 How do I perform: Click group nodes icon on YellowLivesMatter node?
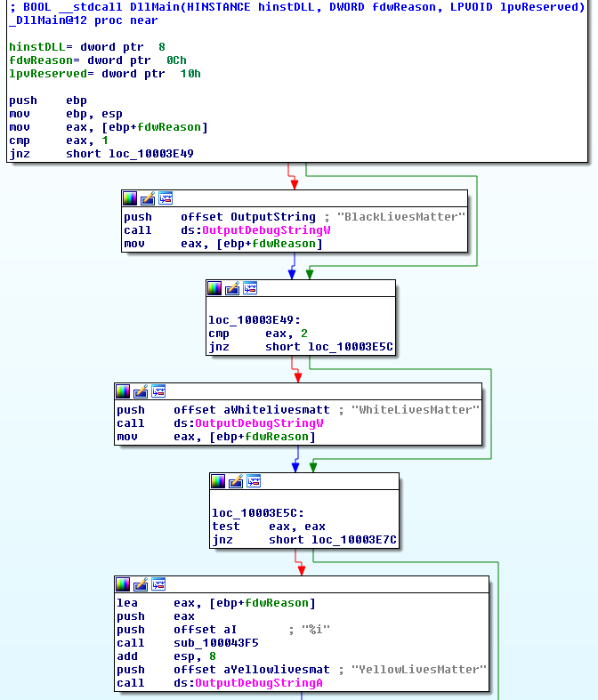(x=158, y=584)
